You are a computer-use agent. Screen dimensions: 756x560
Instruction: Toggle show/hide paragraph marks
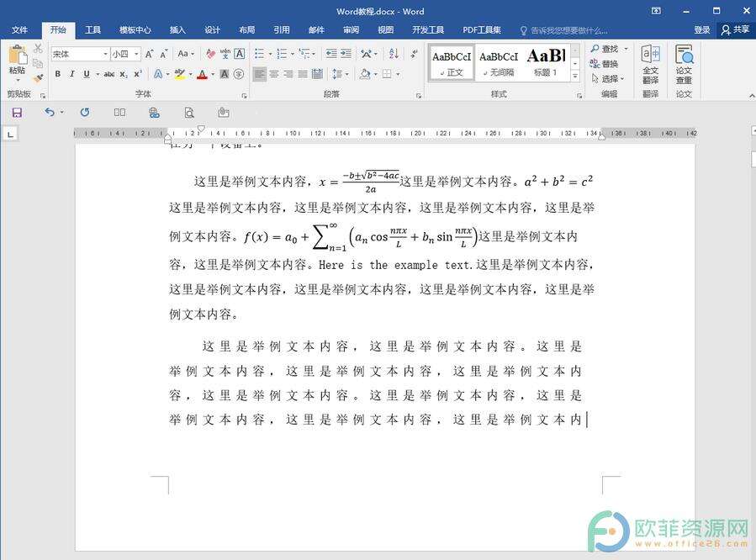[x=414, y=54]
